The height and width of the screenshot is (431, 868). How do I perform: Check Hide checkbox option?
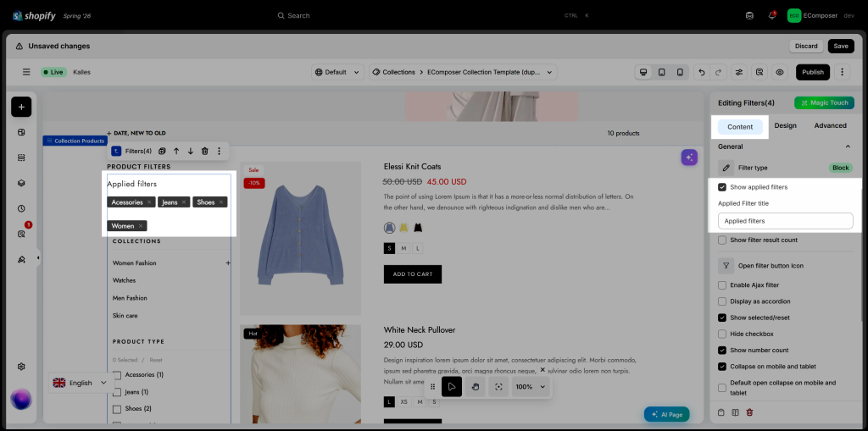tap(722, 334)
